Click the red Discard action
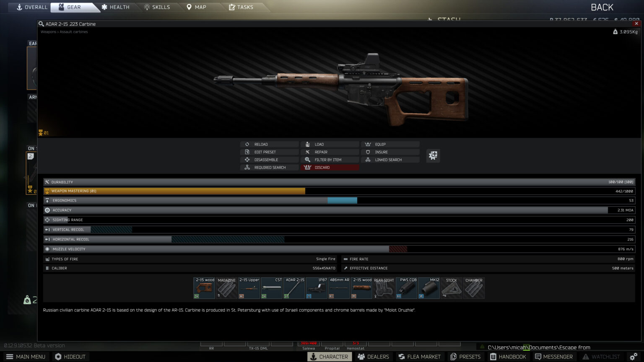This screenshot has width=644, height=362. point(330,168)
